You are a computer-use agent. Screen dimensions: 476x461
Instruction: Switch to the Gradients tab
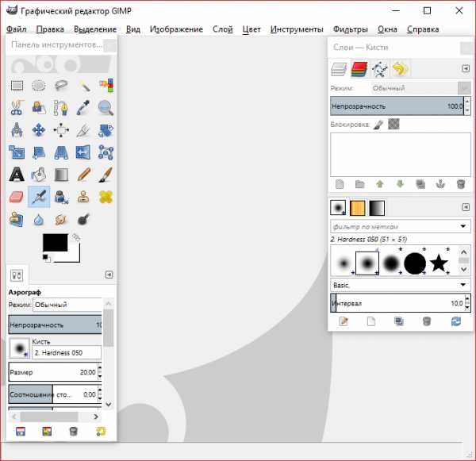click(x=377, y=208)
